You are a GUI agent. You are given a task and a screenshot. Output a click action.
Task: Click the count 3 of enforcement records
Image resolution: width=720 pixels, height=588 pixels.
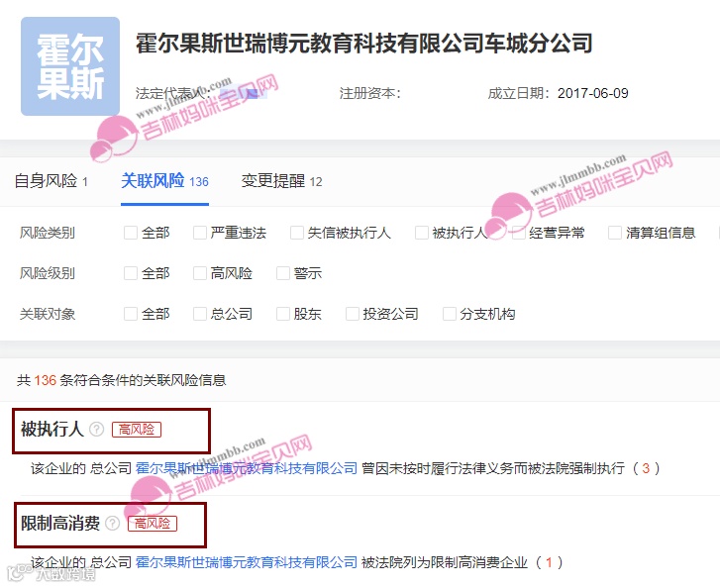[646, 468]
